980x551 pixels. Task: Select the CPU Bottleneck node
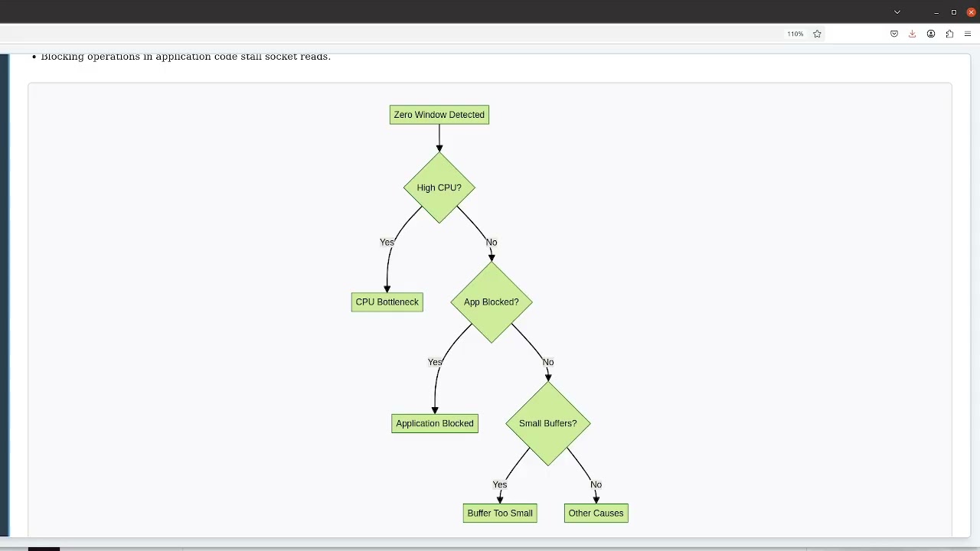pos(387,302)
